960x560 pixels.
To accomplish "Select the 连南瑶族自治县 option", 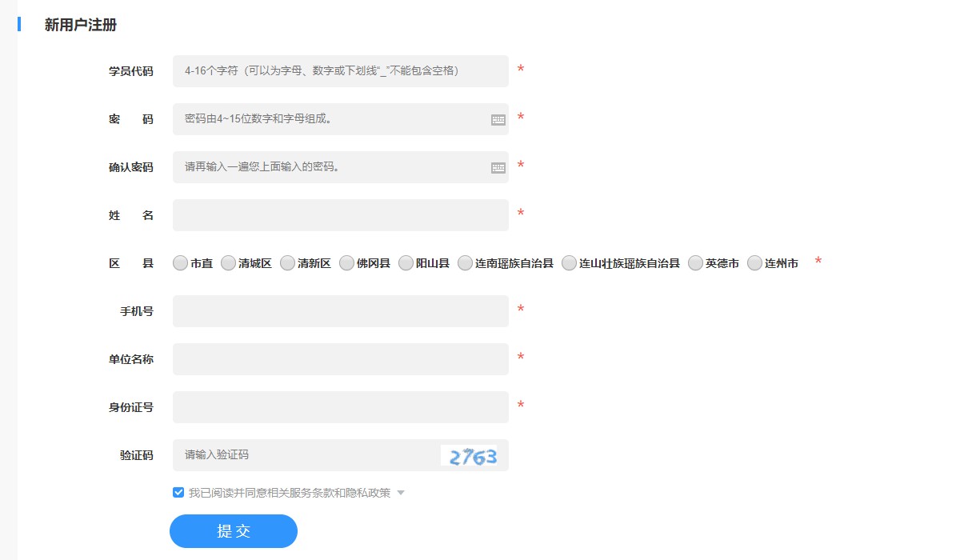I will click(x=465, y=262).
